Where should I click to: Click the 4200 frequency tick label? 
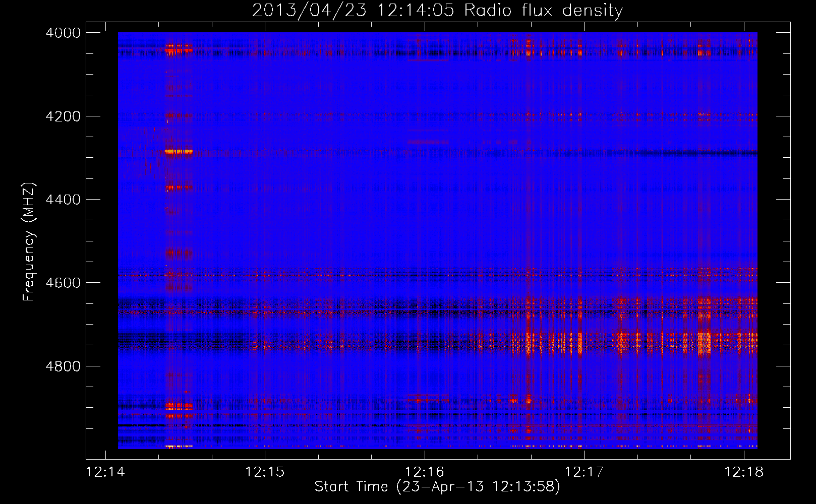pos(63,116)
